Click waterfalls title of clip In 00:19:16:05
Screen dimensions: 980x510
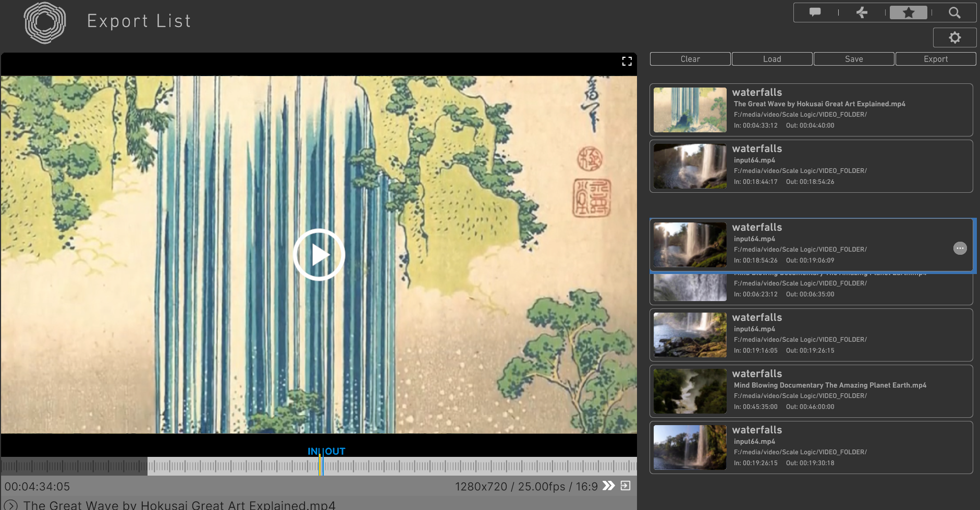pos(757,318)
